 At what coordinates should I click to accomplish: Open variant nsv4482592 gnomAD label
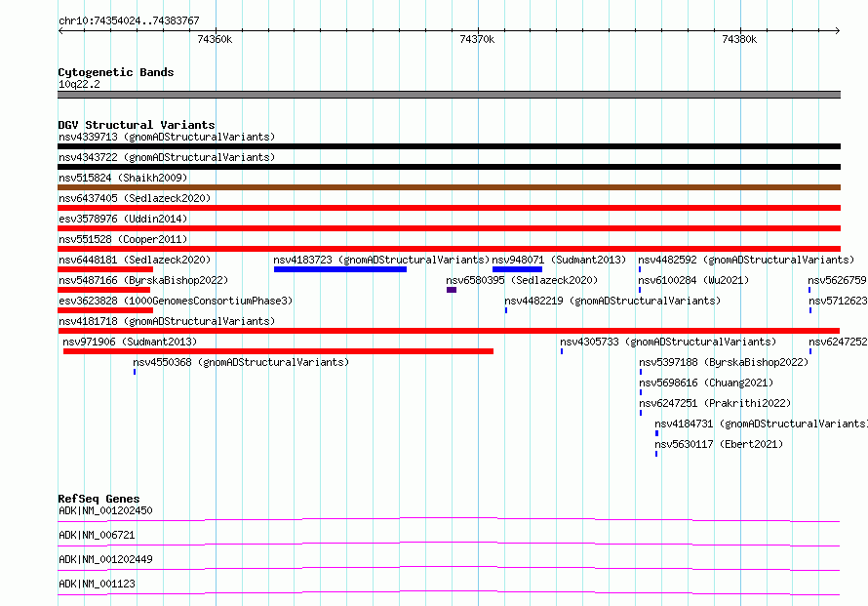(746, 260)
